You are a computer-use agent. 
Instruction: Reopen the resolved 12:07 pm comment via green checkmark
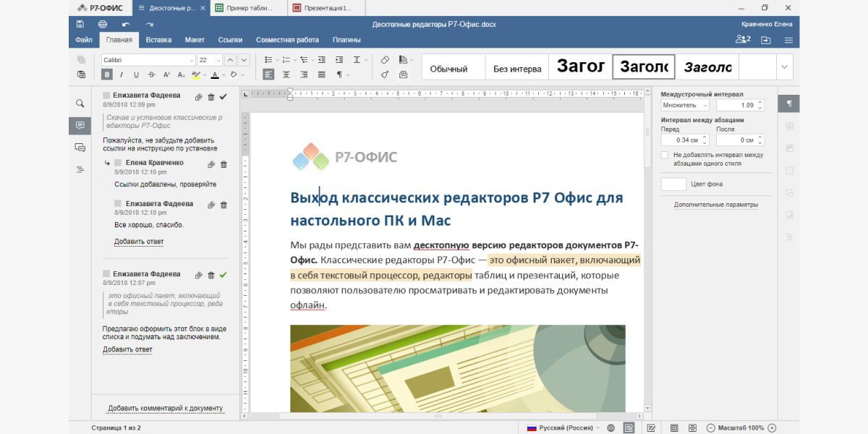pos(223,275)
